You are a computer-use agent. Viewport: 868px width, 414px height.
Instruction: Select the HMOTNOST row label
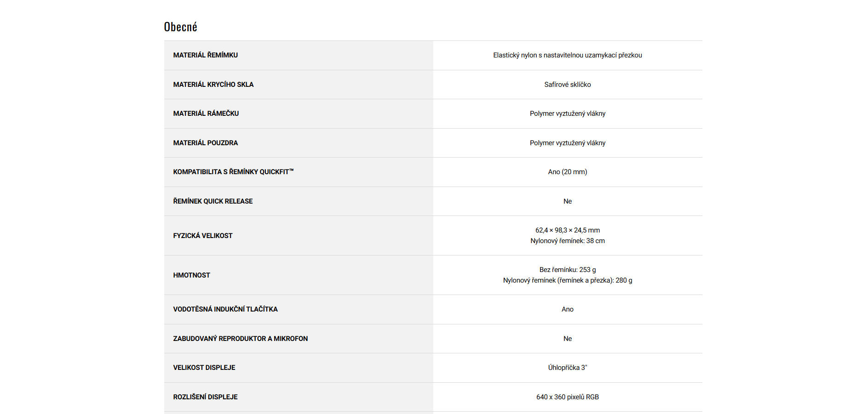click(x=191, y=275)
